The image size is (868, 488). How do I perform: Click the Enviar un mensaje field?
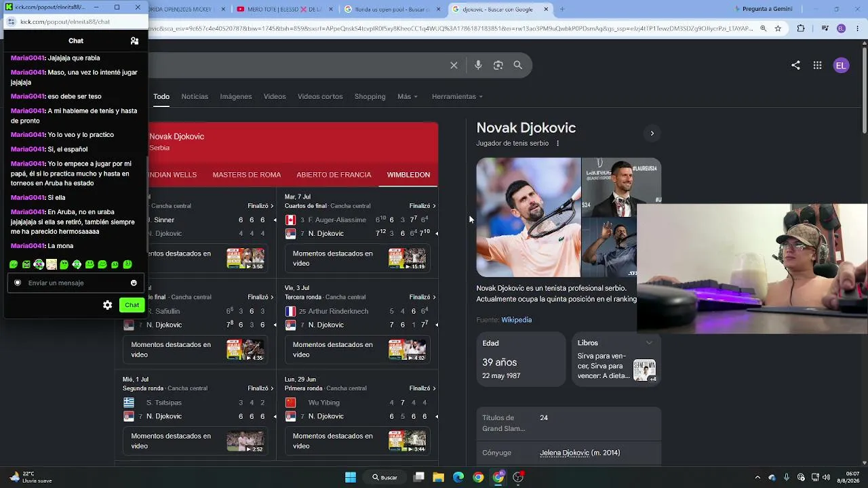pos(76,283)
